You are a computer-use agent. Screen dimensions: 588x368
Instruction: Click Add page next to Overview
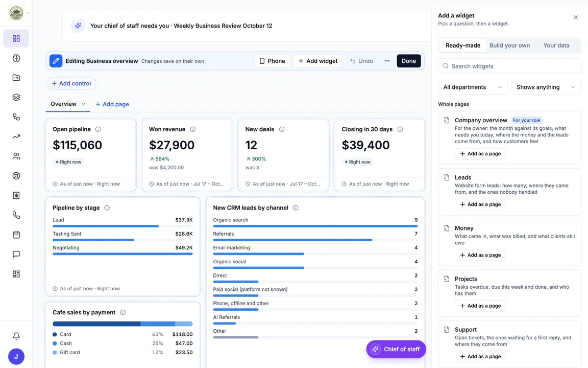click(x=112, y=104)
